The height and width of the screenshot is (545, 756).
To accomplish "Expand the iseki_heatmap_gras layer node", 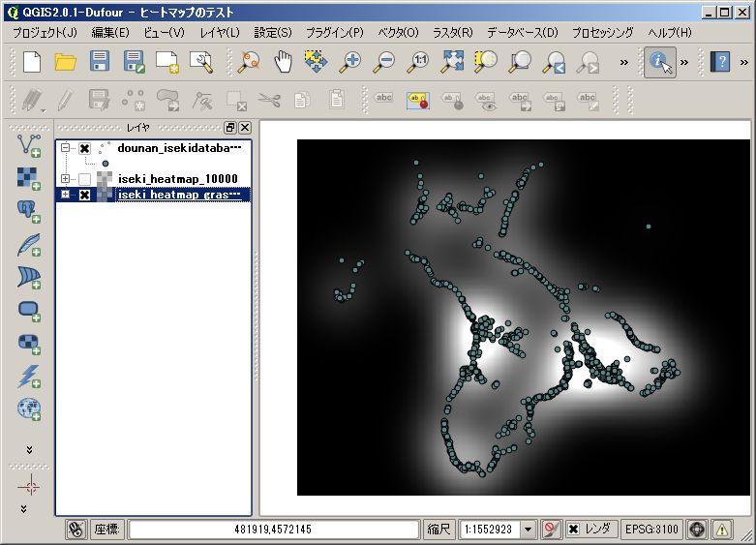I will pyautogui.click(x=65, y=195).
